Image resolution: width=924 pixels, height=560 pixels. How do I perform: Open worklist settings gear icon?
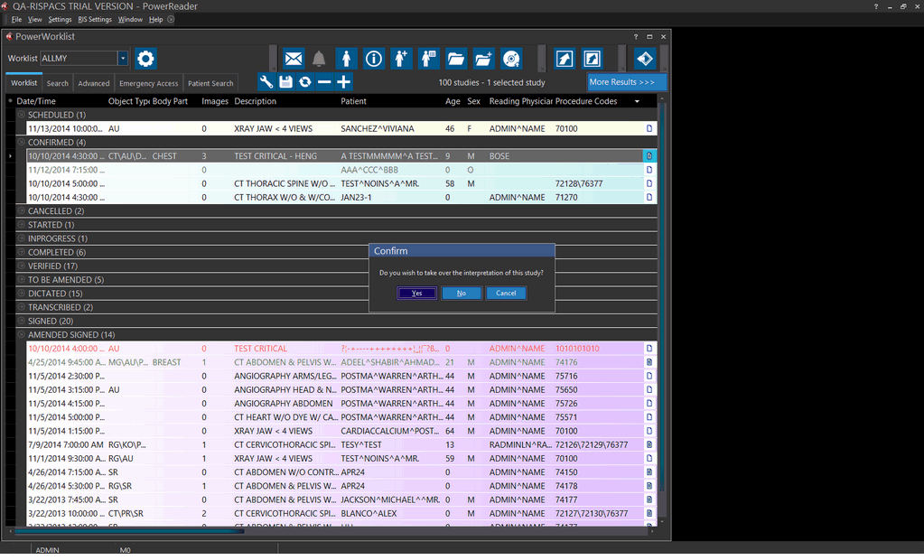[x=145, y=59]
